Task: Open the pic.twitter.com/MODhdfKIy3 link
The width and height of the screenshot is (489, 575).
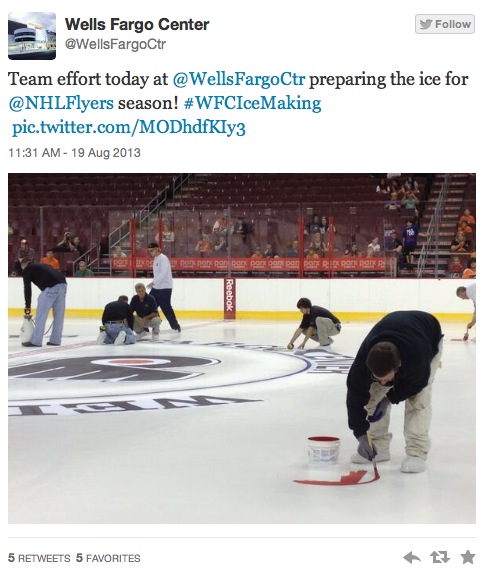Action: coord(129,128)
